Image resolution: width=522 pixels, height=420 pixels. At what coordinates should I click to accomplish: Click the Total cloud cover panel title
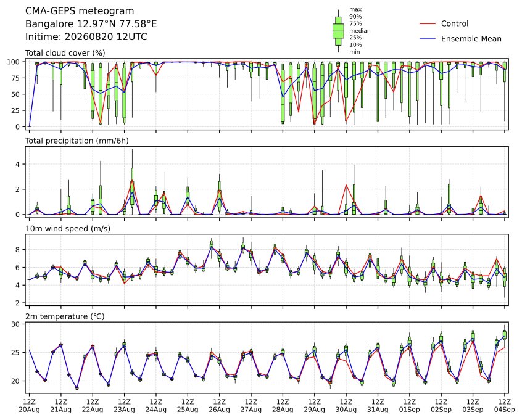(x=65, y=53)
